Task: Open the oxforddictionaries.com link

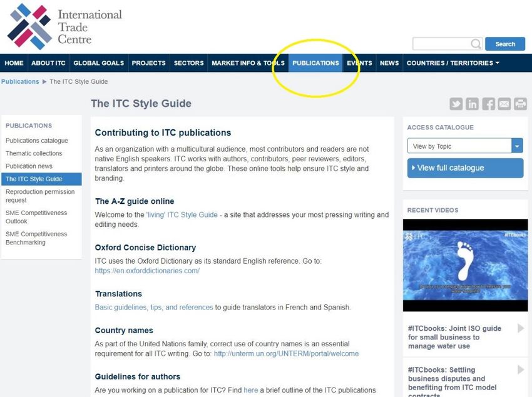Action: tap(147, 271)
